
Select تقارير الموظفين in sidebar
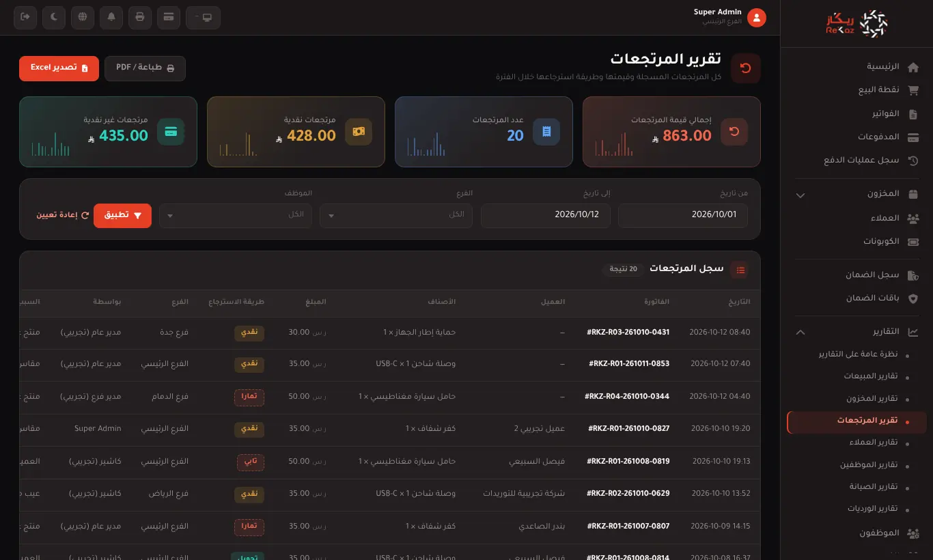tap(869, 465)
